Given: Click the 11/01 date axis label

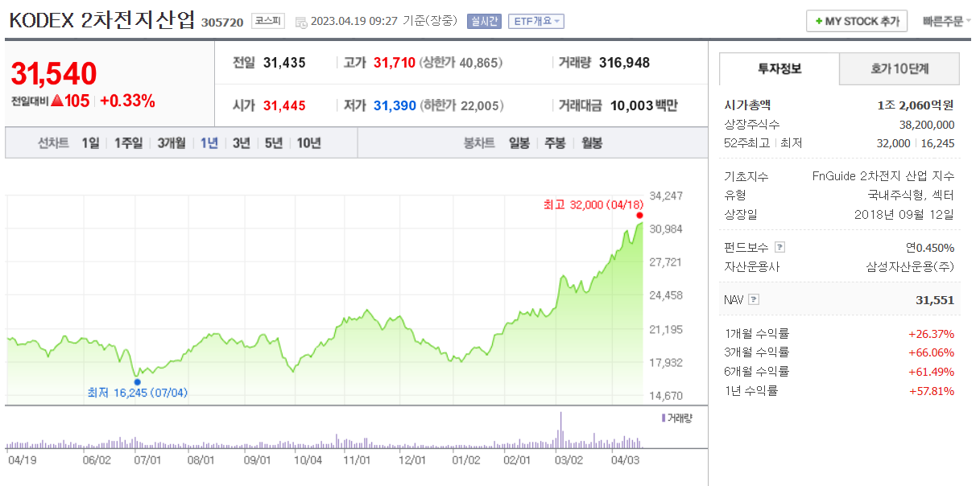Looking at the screenshot, I should click(x=356, y=460).
